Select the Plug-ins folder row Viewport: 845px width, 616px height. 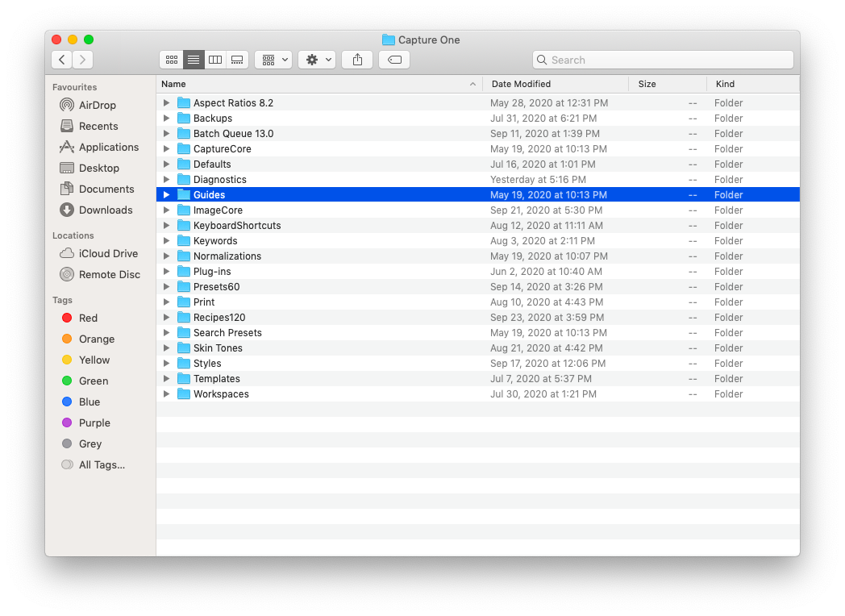(478, 272)
